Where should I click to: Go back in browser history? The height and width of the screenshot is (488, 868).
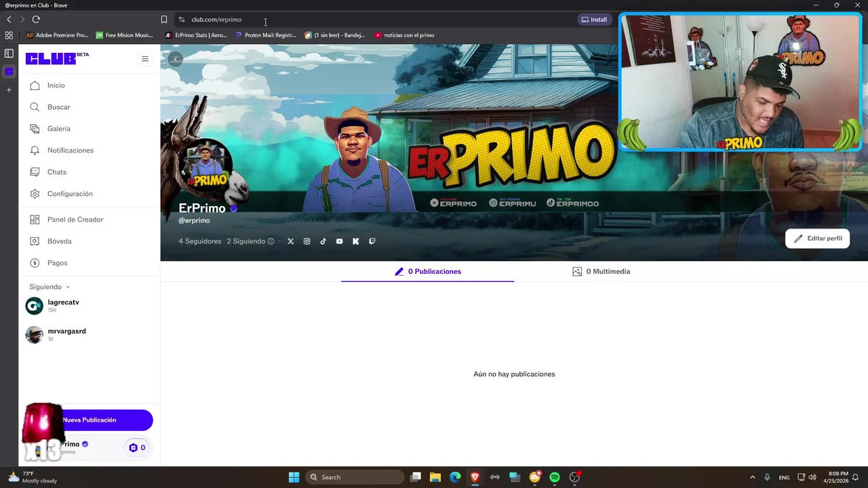(9, 20)
